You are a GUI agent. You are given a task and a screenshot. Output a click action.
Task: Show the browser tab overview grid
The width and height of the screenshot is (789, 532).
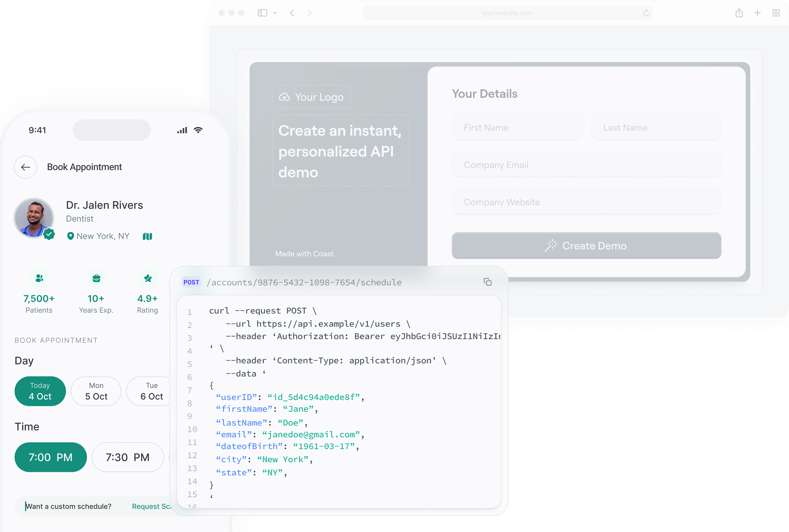pos(776,13)
